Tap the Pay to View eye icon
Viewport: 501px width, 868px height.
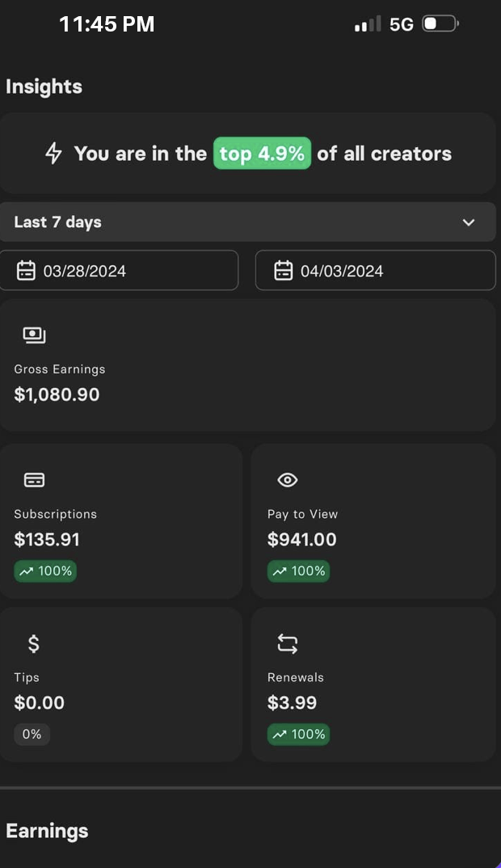(288, 480)
